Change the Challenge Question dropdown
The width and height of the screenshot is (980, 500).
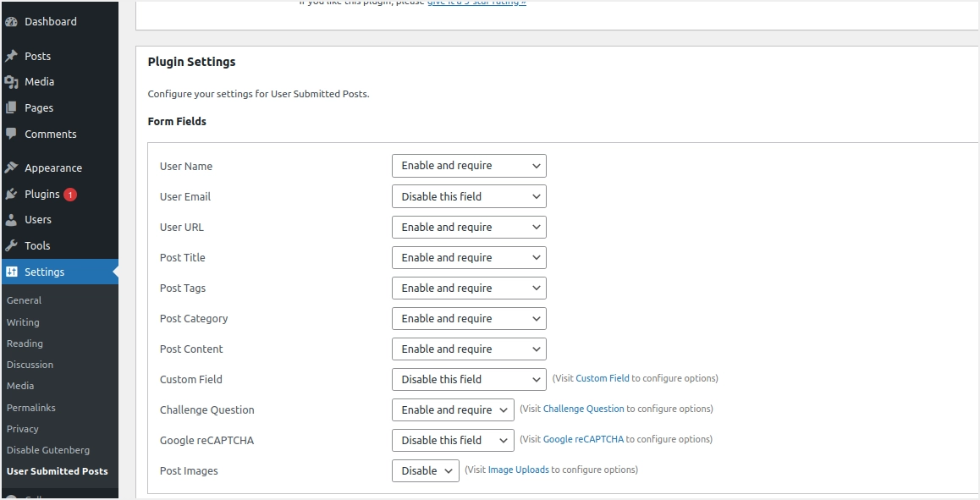[453, 409]
